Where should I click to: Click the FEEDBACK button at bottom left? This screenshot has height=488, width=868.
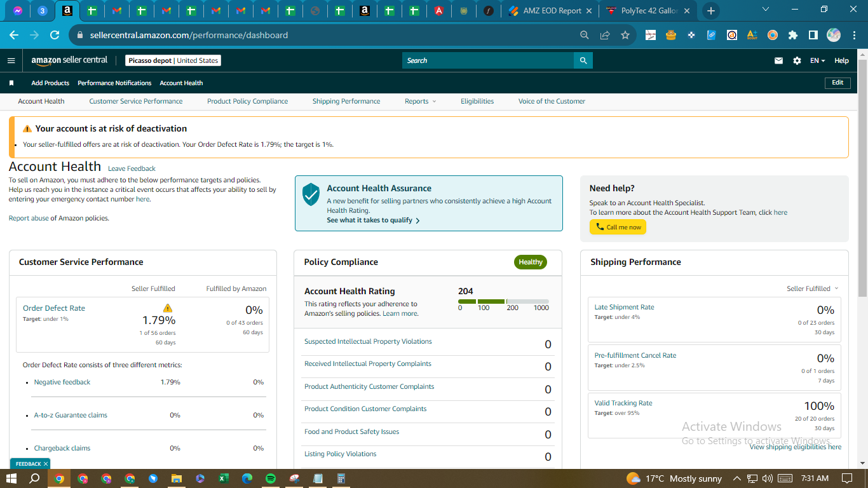click(x=29, y=464)
